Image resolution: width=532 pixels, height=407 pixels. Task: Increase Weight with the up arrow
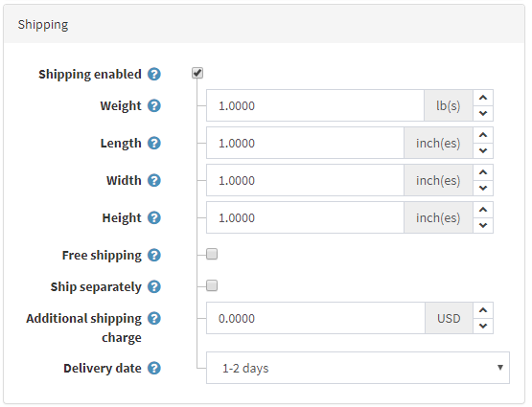tap(483, 98)
